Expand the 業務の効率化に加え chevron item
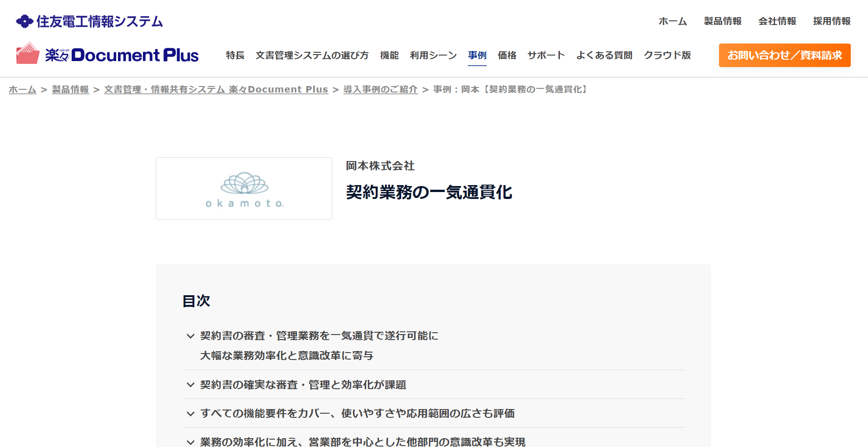 click(x=190, y=442)
